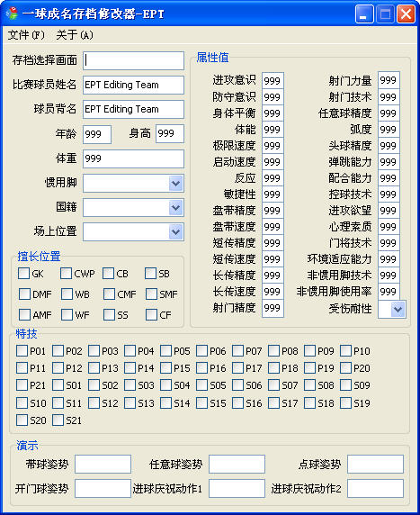Click the 防守意识 value field
The height and width of the screenshot is (515, 420).
pyautogui.click(x=273, y=97)
